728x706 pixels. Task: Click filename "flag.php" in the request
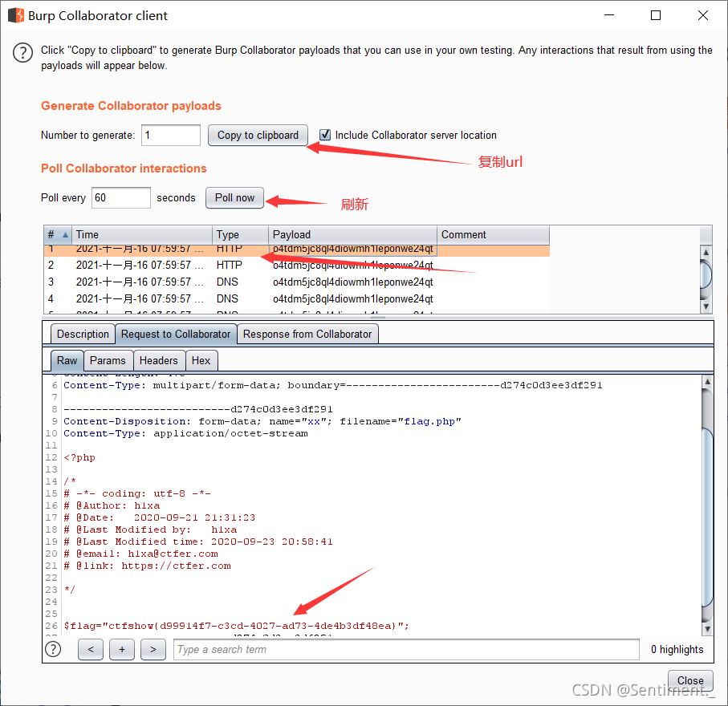tap(429, 421)
